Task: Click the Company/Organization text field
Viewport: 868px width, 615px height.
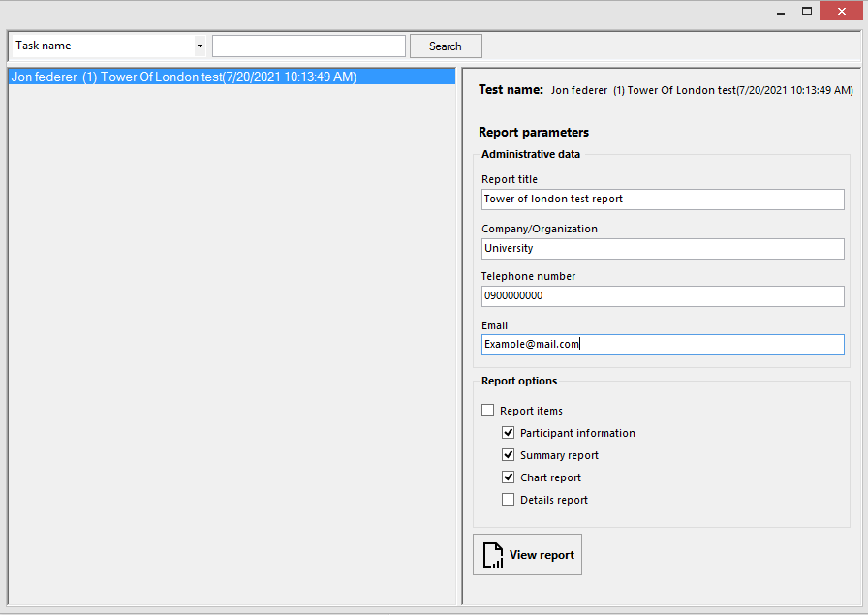Action: [663, 249]
